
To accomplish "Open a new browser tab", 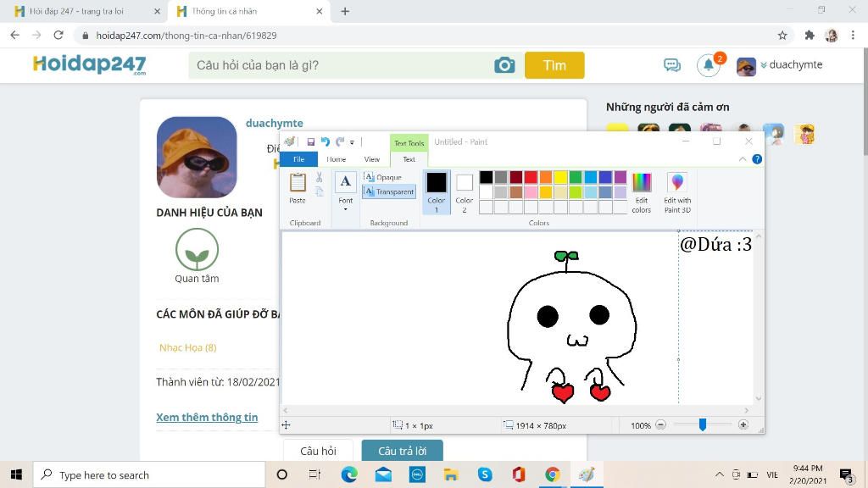I will (x=345, y=11).
